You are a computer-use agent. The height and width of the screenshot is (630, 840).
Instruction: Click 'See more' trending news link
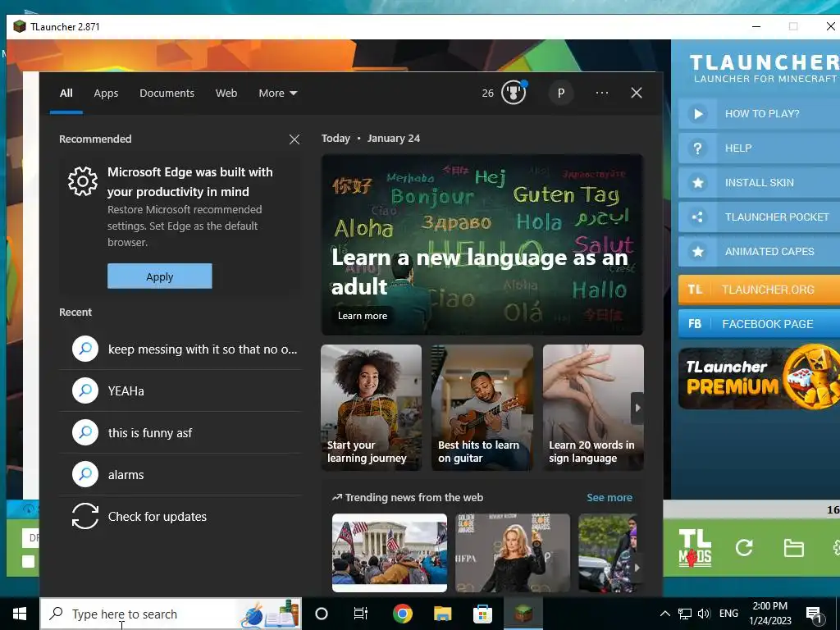[x=609, y=498]
